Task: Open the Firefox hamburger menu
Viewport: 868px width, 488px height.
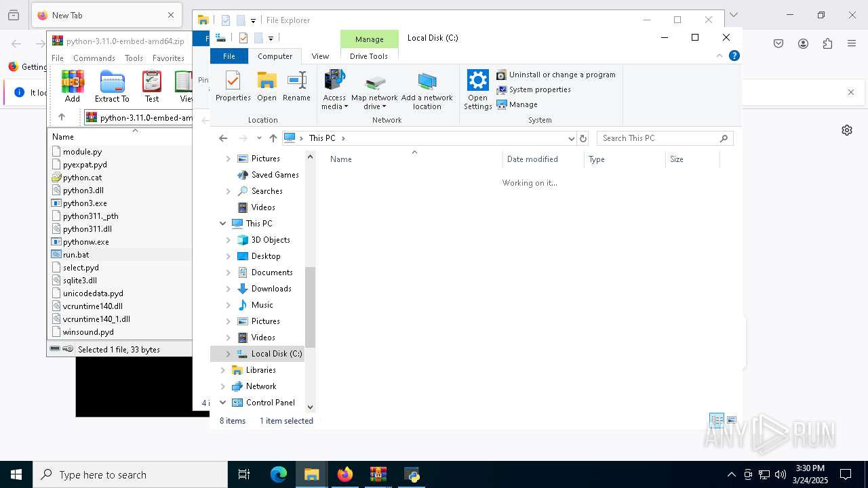Action: point(852,44)
